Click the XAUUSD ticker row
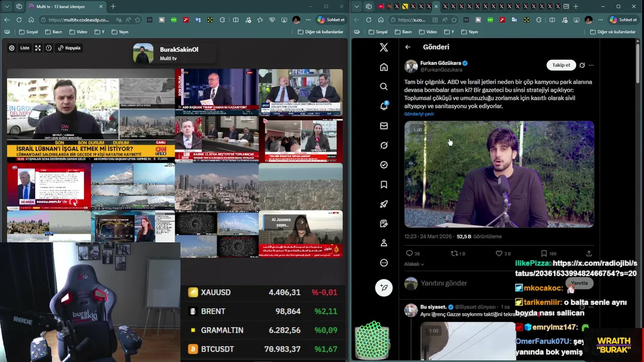This screenshot has width=644, height=362. click(263, 292)
